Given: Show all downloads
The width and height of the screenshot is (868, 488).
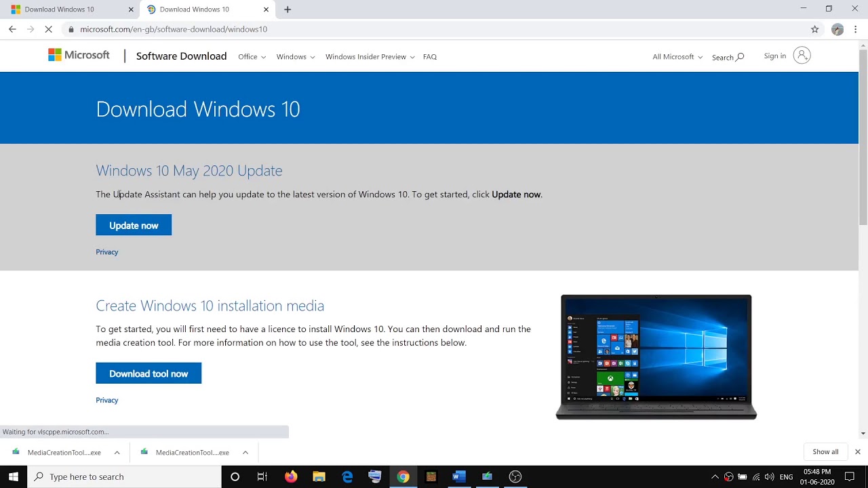Looking at the screenshot, I should pyautogui.click(x=825, y=451).
